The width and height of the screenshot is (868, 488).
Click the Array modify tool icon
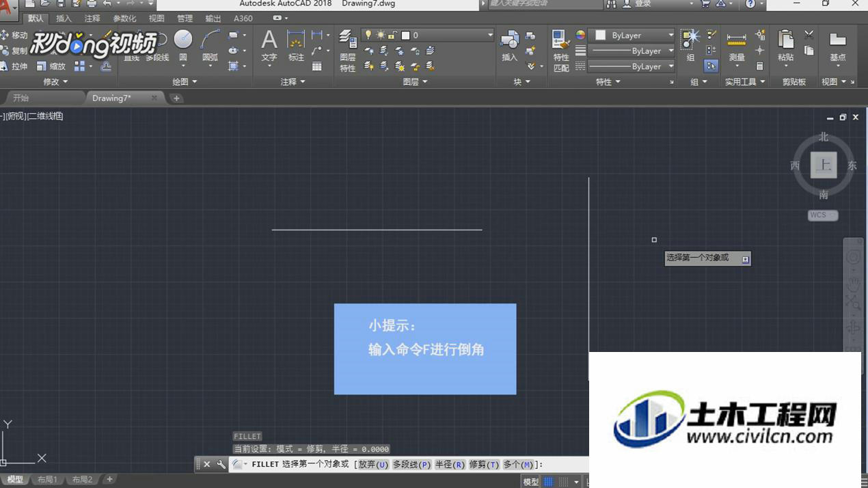[80, 66]
